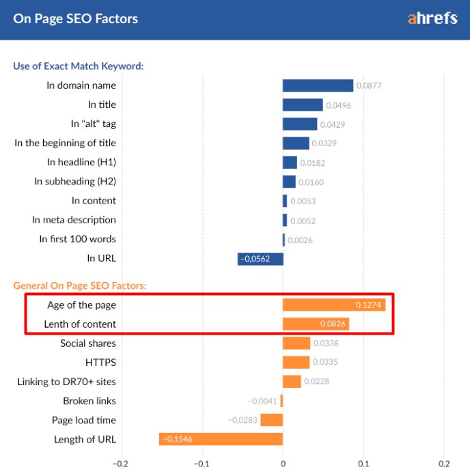Click the 'In the beginning of title' label
Viewport: 470px width, 476px height.
pos(66,143)
